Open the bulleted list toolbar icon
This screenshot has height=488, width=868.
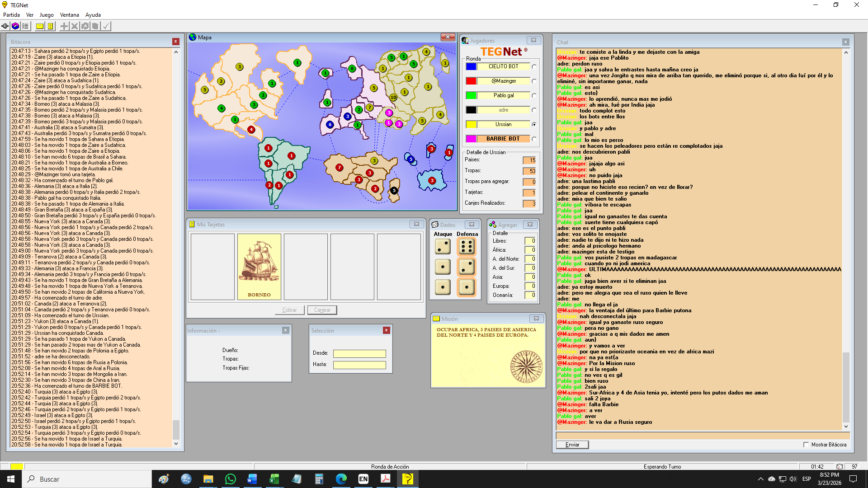pos(25,26)
